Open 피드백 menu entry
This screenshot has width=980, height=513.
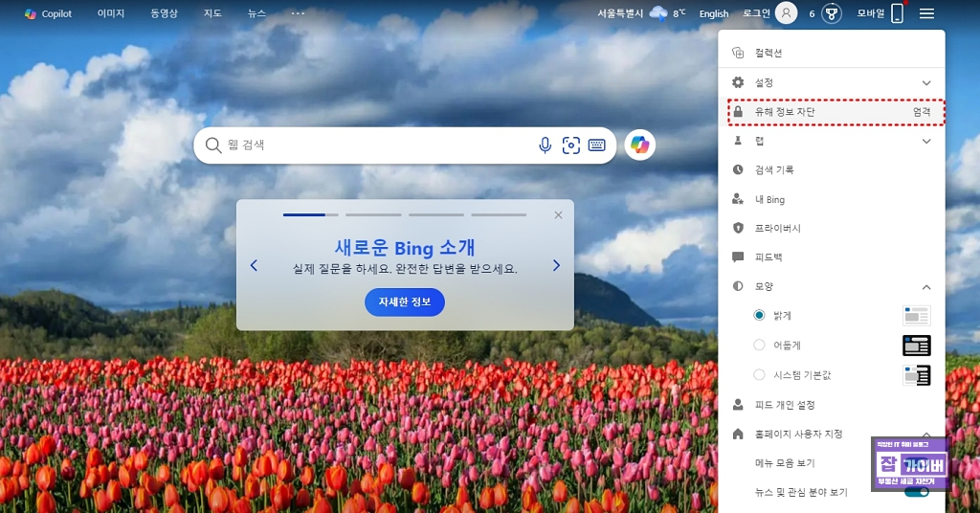tap(832, 256)
